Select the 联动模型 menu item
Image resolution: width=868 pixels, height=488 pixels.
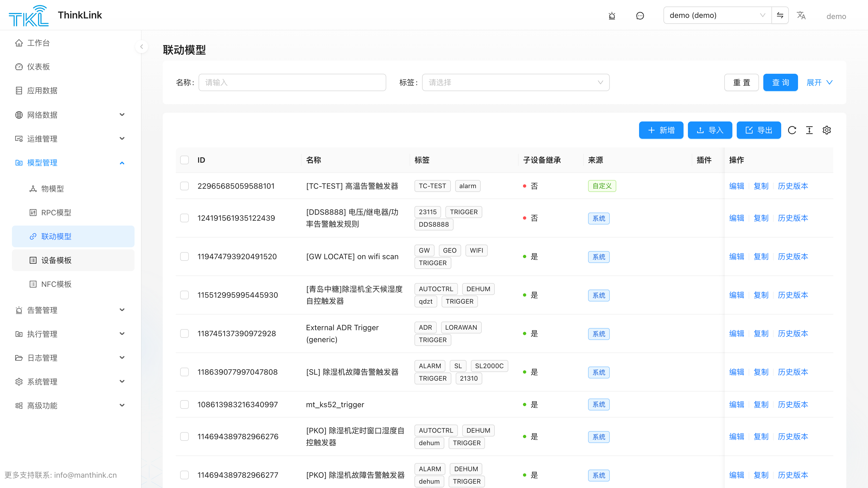(x=73, y=236)
